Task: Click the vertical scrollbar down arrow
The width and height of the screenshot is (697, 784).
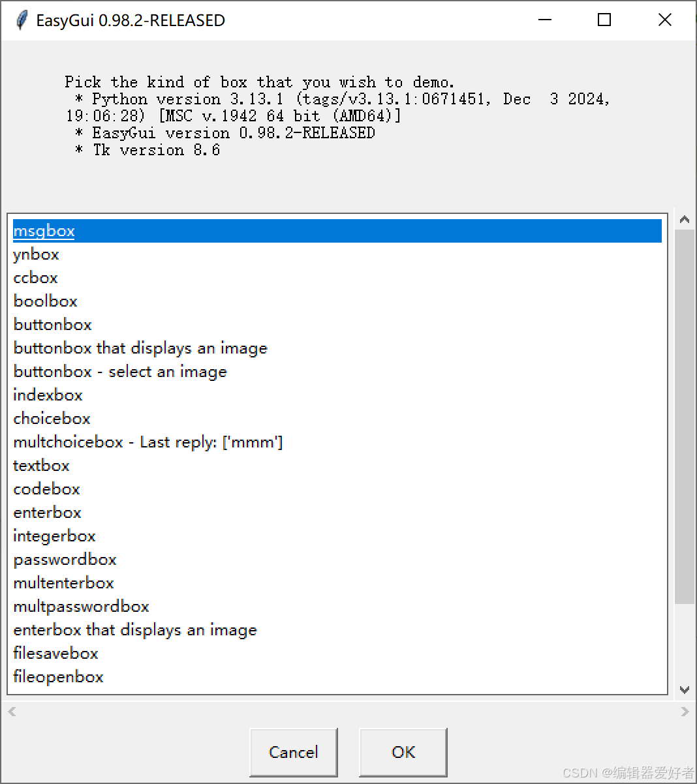Action: (685, 689)
